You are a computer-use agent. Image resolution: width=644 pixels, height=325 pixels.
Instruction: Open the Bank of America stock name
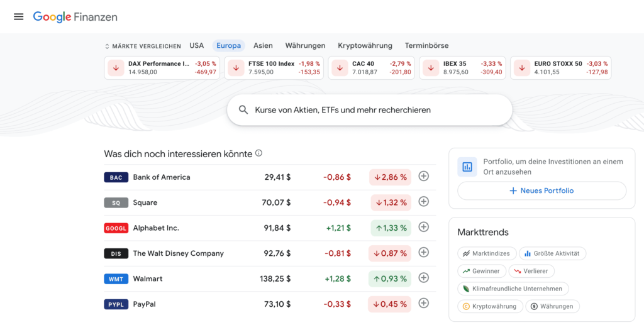[162, 177]
